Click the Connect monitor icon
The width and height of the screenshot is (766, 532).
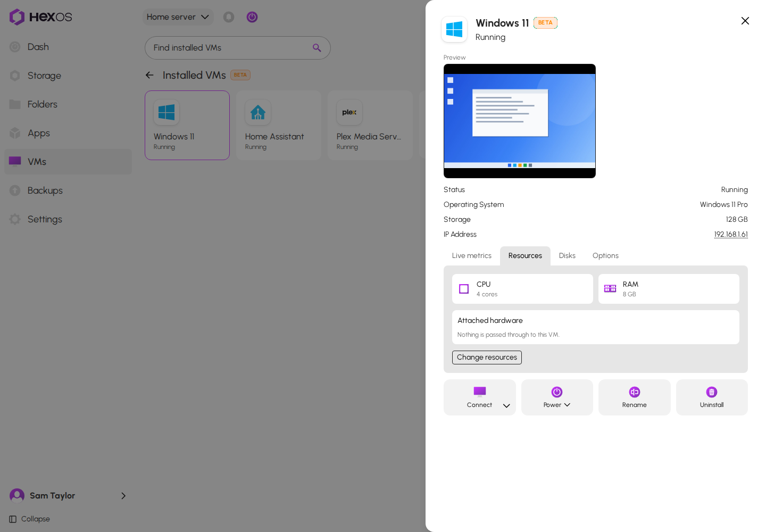480,392
